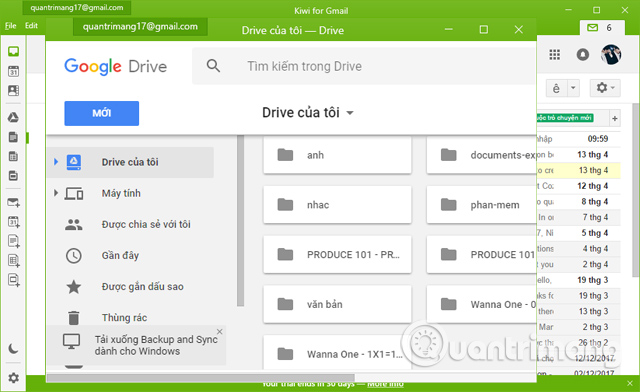Open email dated 8 thg 4
The width and height of the screenshot is (640, 392).
578,202
